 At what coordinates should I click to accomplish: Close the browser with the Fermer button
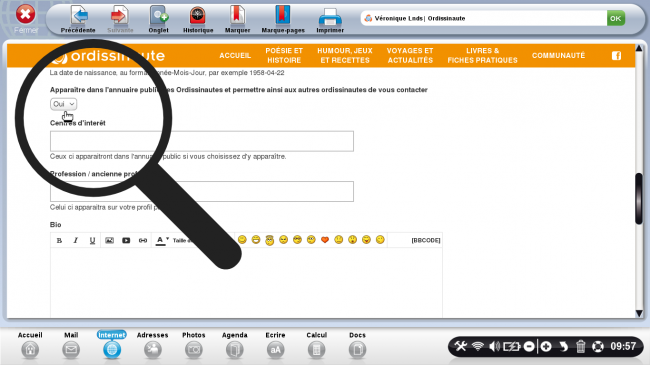[26, 19]
